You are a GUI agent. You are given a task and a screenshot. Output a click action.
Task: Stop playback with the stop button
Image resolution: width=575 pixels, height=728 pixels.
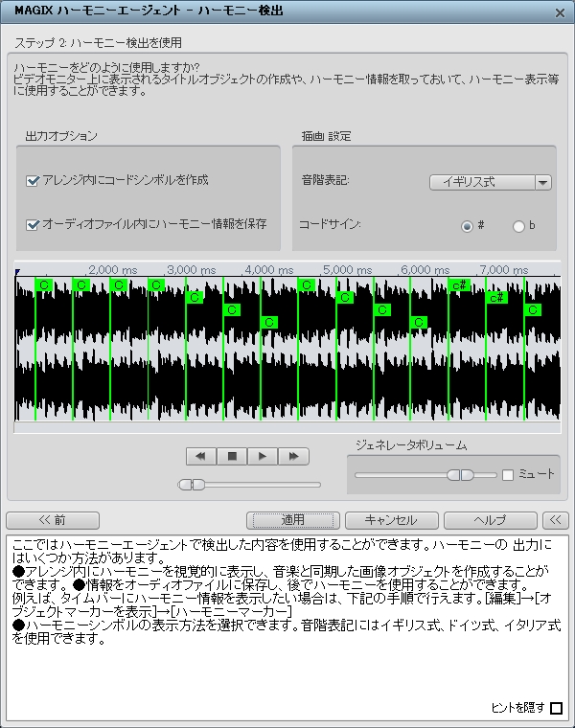click(232, 456)
